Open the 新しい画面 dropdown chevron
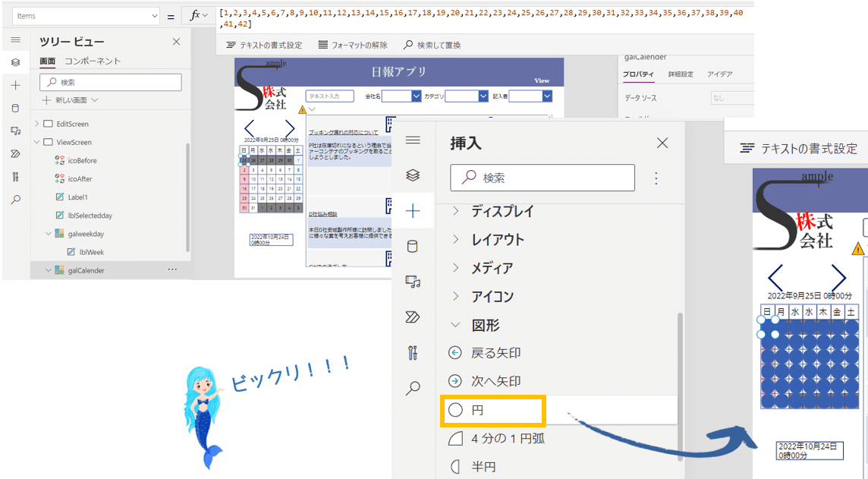Screen dimensions: 868x479 (95, 100)
